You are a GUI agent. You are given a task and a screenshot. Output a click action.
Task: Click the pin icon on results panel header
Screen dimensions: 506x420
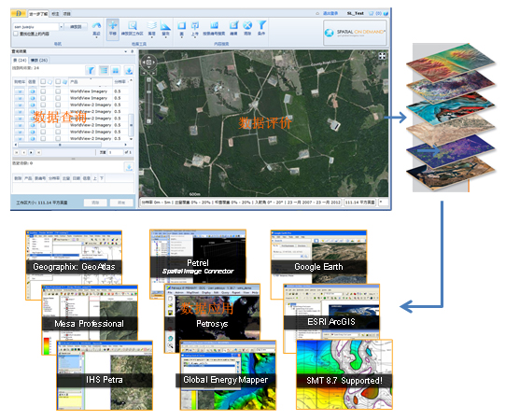132,51
